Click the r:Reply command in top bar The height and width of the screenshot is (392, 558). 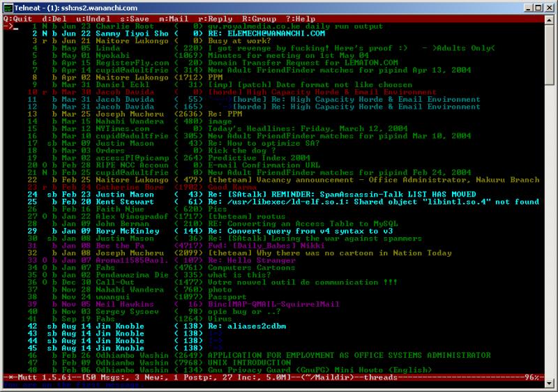click(x=216, y=19)
